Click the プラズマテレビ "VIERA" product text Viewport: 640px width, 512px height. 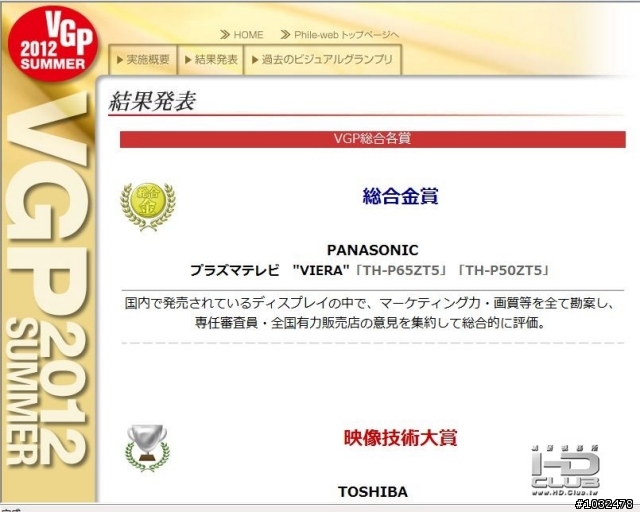270,270
